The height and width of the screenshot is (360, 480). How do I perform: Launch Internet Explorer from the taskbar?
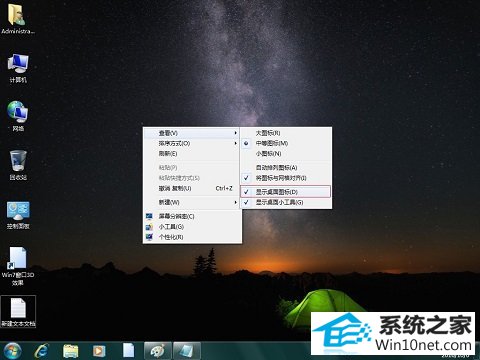(x=41, y=351)
